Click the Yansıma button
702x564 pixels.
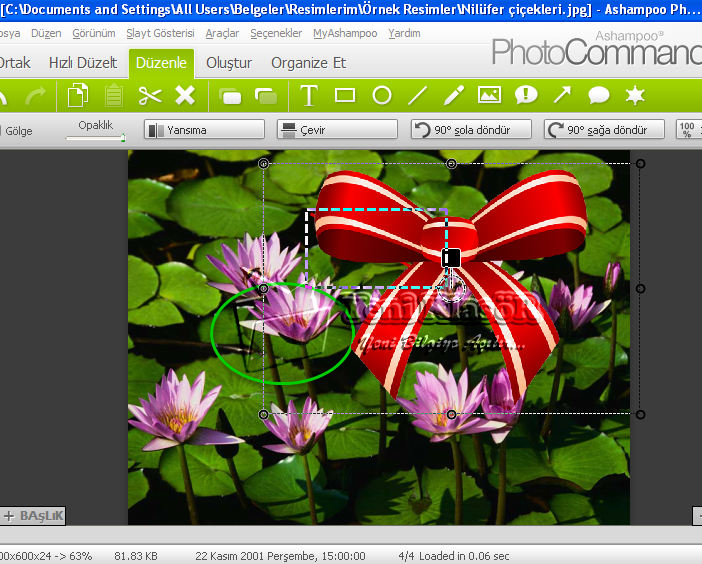(x=204, y=130)
